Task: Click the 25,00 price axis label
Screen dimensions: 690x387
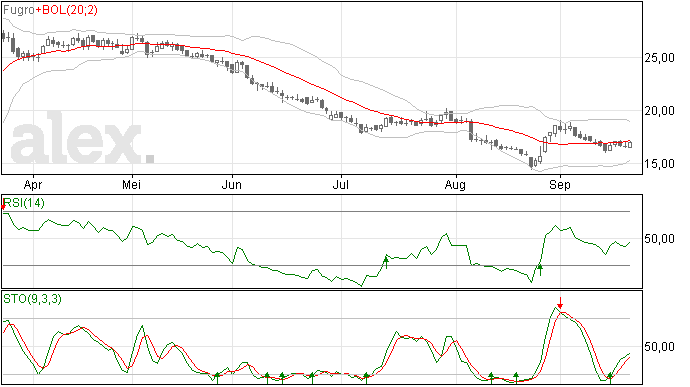Action: (659, 58)
